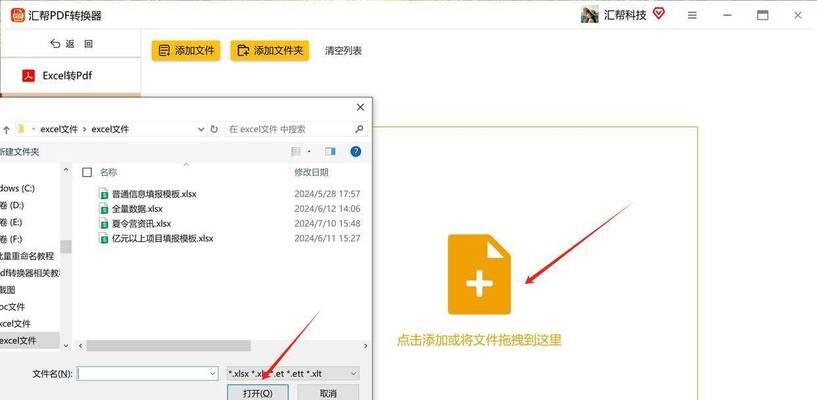Open the 批量重命名教程 folder in tree
817x400 pixels.
27,256
